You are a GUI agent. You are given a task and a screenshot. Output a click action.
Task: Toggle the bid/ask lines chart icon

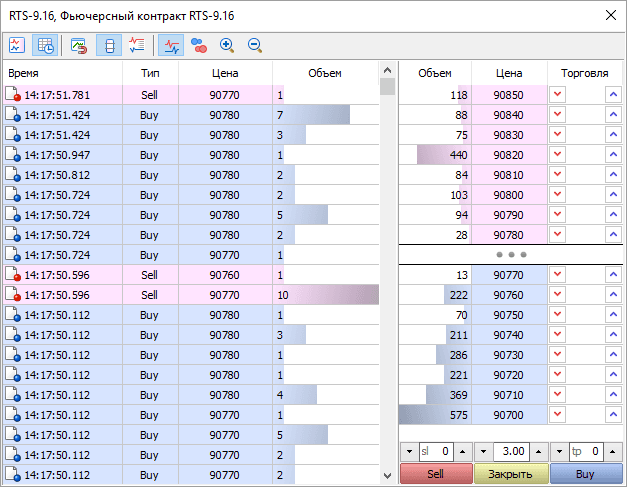click(171, 45)
